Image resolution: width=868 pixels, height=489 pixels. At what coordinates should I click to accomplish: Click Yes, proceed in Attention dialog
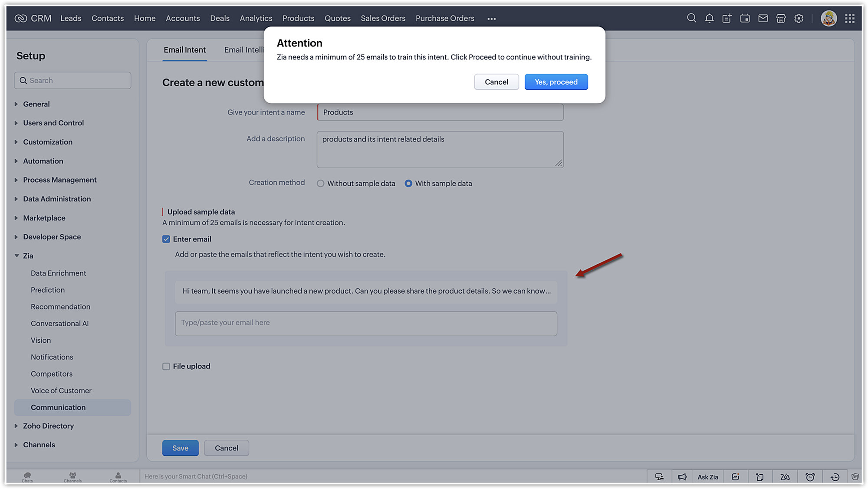(556, 82)
